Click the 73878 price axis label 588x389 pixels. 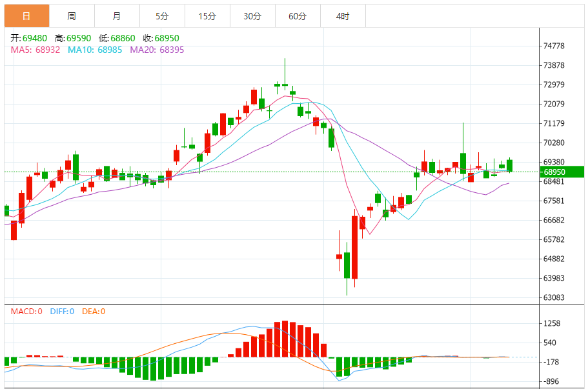tap(554, 65)
